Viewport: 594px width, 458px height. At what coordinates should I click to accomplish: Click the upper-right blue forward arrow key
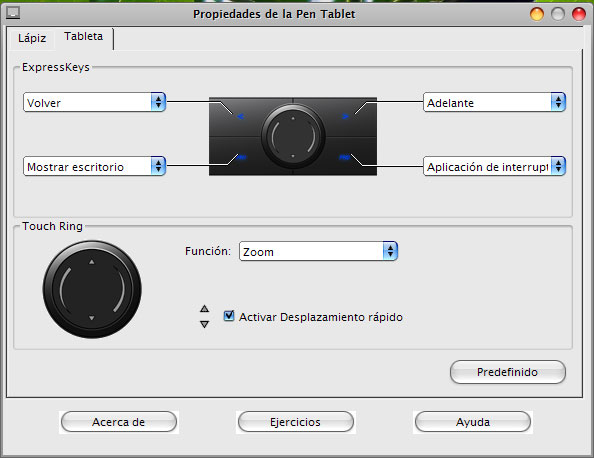click(345, 116)
